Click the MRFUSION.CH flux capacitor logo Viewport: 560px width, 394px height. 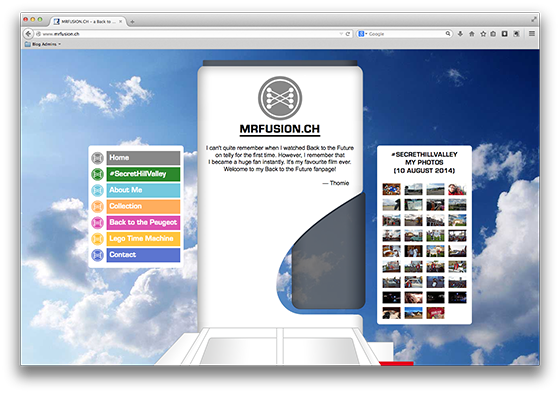pyautogui.click(x=280, y=98)
